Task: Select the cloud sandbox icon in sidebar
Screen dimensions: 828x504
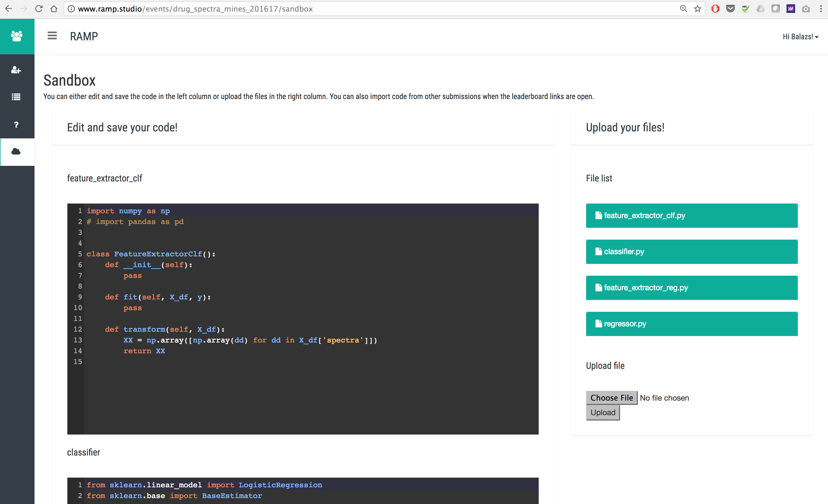Action: pos(16,152)
